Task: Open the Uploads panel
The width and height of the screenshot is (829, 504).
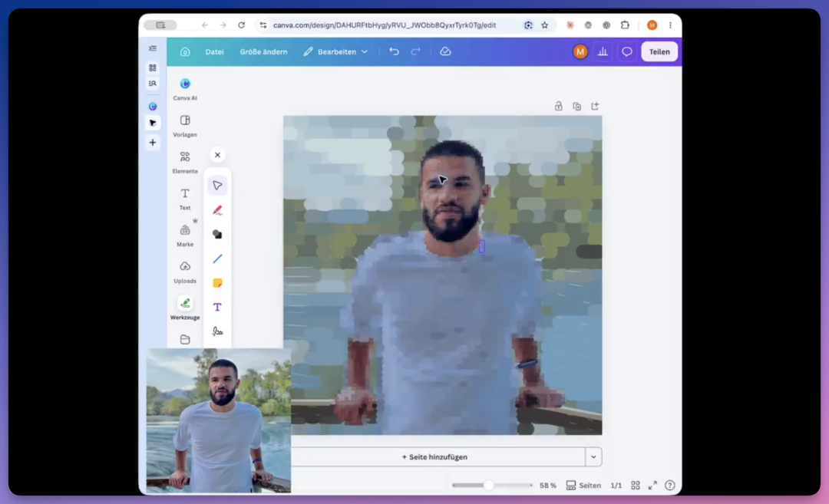Action: pyautogui.click(x=185, y=272)
